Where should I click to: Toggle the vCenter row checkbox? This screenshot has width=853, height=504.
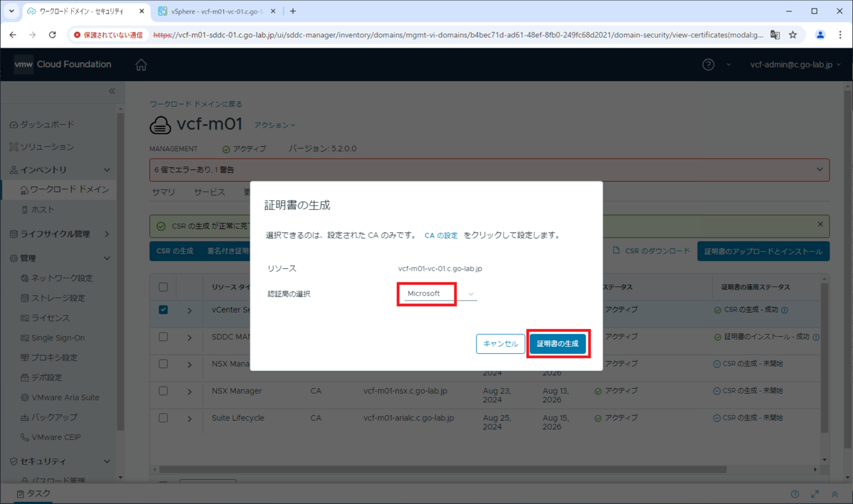pyautogui.click(x=163, y=310)
